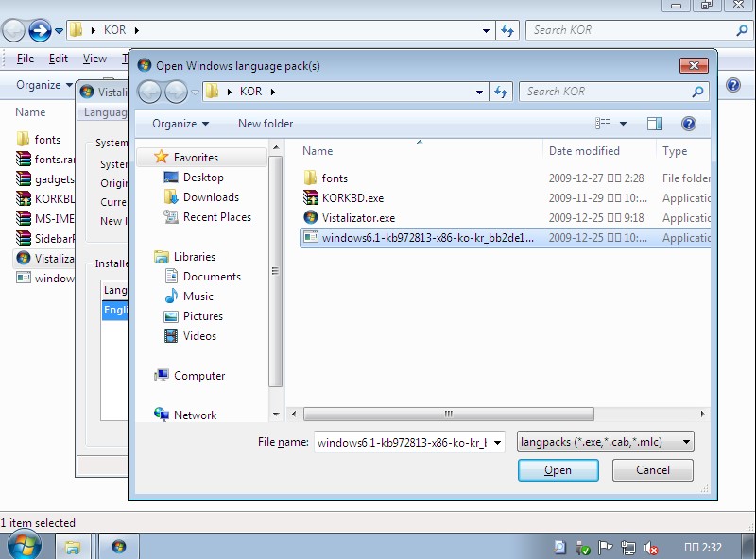Change view mode icon in dialog
Viewport: 756px width, 559px height.
click(603, 124)
